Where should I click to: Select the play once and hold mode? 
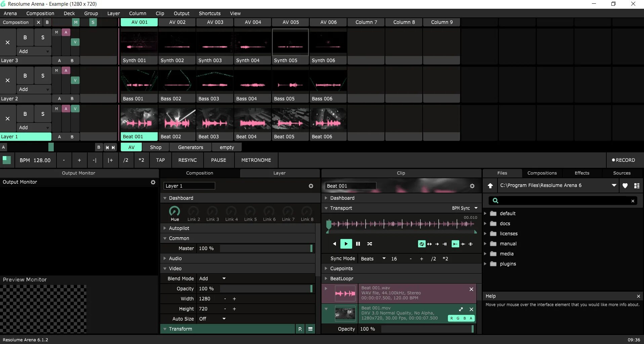pos(445,244)
